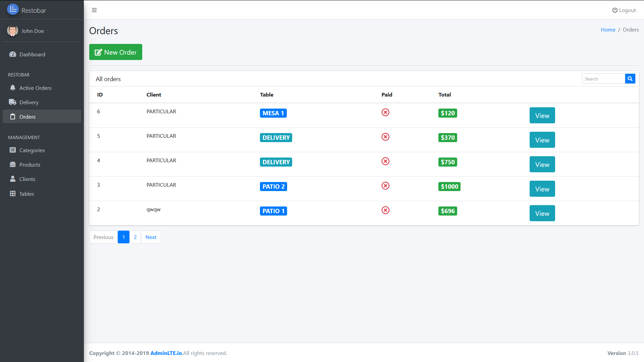
Task: Open Clients in the sidebar menu
Action: click(27, 179)
